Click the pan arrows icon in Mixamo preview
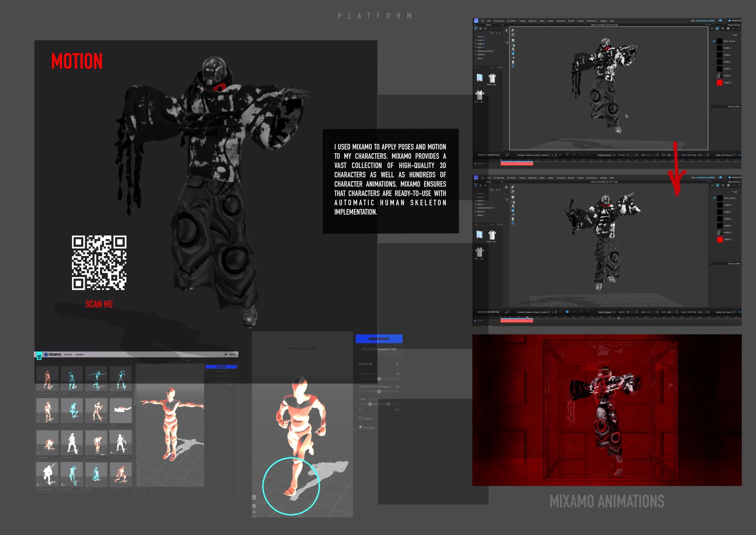 coord(254,512)
